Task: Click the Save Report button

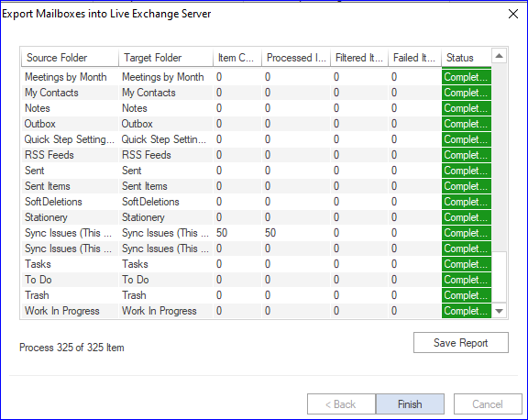Action: 461,343
